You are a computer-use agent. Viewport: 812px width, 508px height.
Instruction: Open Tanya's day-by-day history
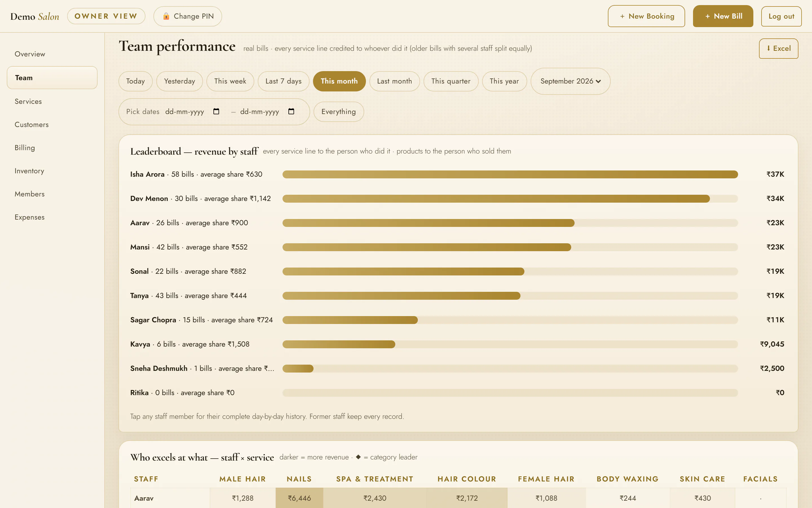[x=458, y=296]
